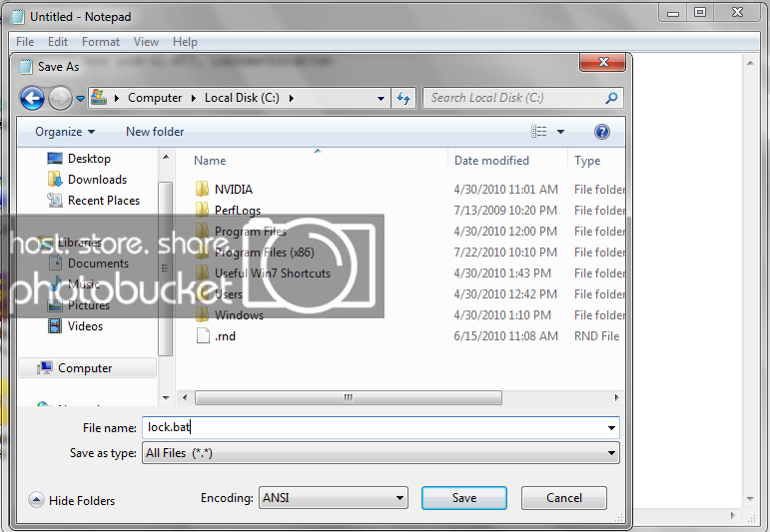Click Hide Folders toggle button
The height and width of the screenshot is (532, 770).
pyautogui.click(x=72, y=501)
